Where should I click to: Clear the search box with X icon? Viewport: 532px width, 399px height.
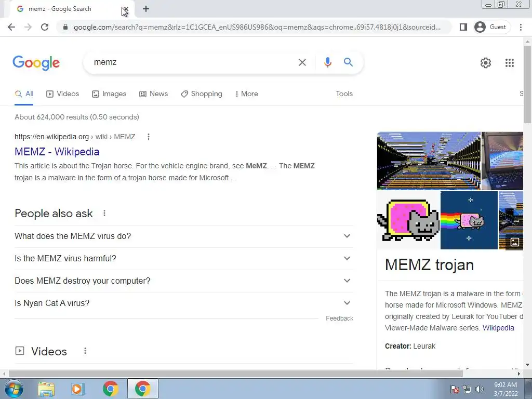click(x=302, y=62)
